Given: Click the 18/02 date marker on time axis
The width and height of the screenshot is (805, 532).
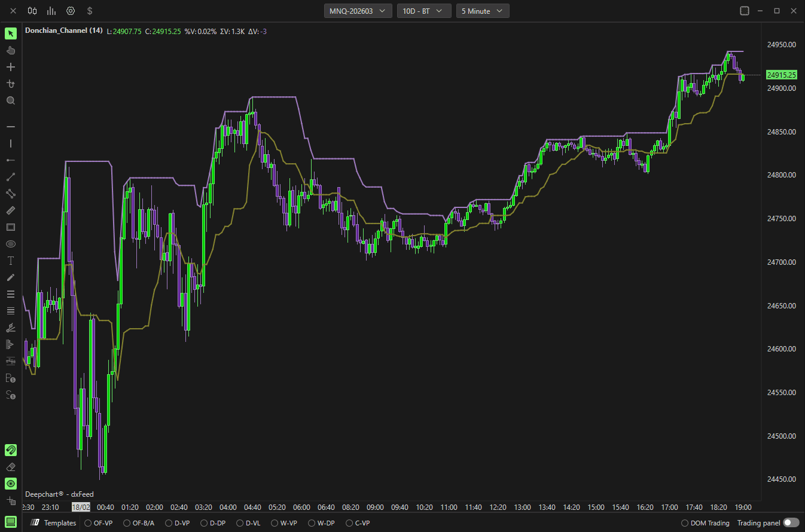Looking at the screenshot, I should 81,507.
